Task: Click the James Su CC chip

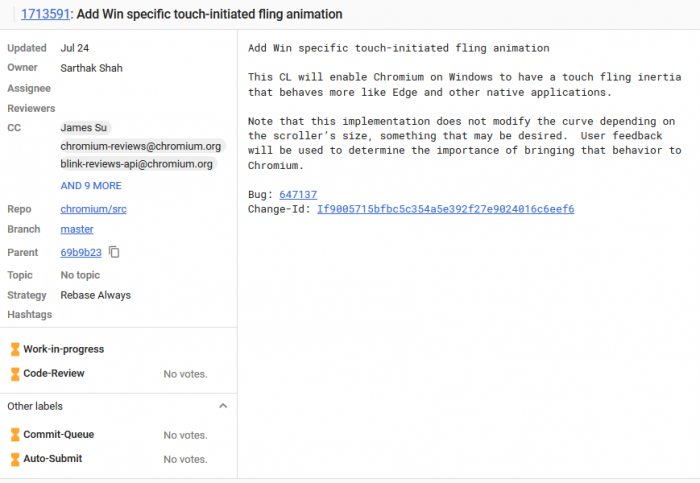Action: tap(84, 127)
